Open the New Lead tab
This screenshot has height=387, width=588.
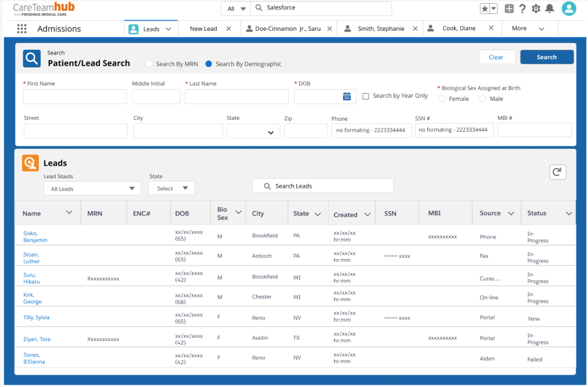[x=203, y=29]
